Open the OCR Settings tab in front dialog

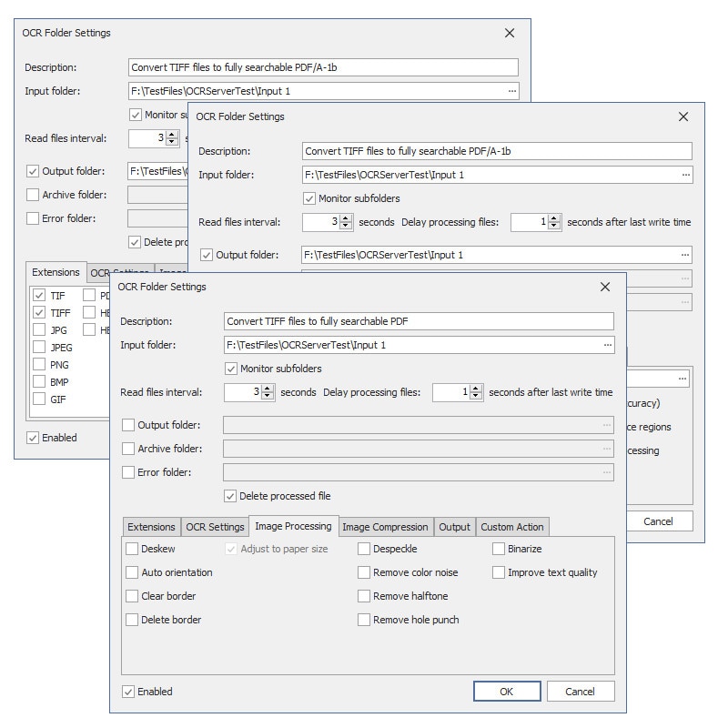coord(215,527)
